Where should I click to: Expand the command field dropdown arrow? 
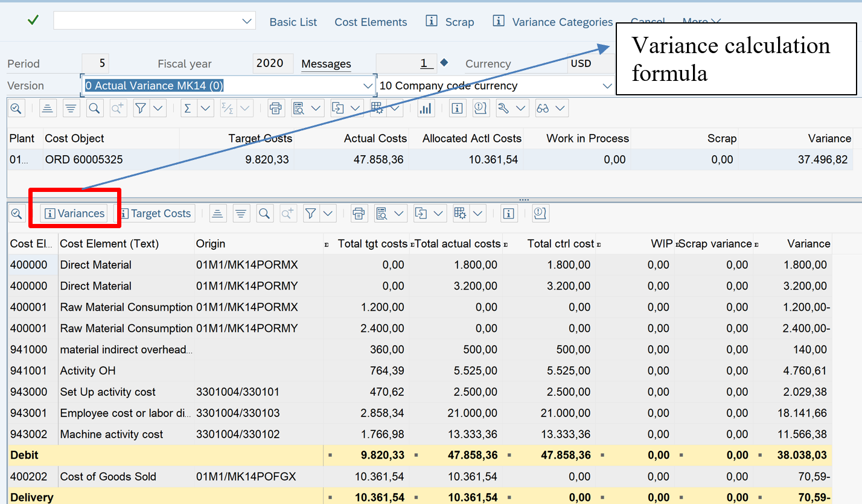247,21
